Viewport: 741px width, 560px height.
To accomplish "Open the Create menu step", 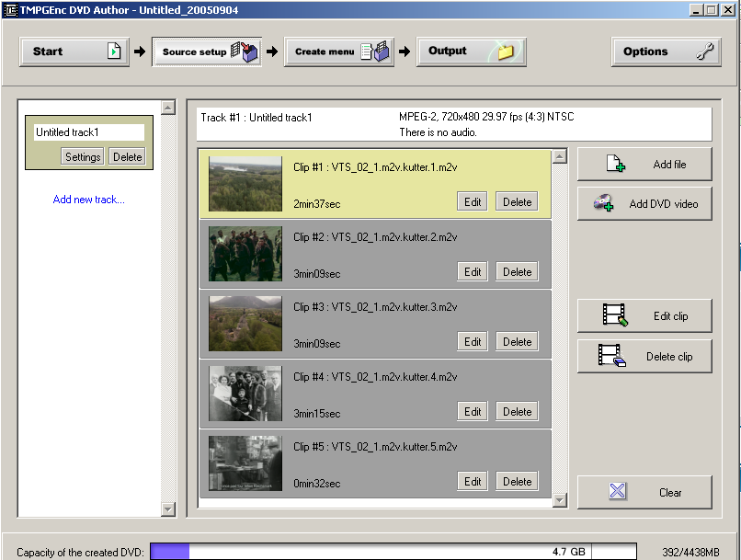I will (x=339, y=51).
